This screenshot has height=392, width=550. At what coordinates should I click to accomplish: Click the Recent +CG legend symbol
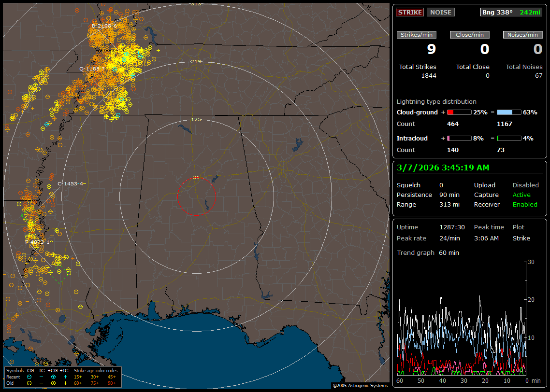tap(53, 377)
